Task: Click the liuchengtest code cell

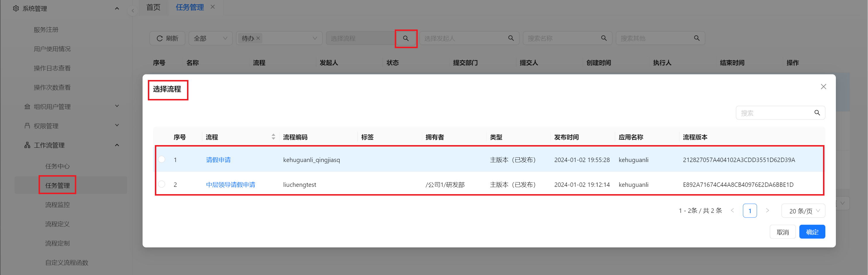Action: [x=299, y=185]
